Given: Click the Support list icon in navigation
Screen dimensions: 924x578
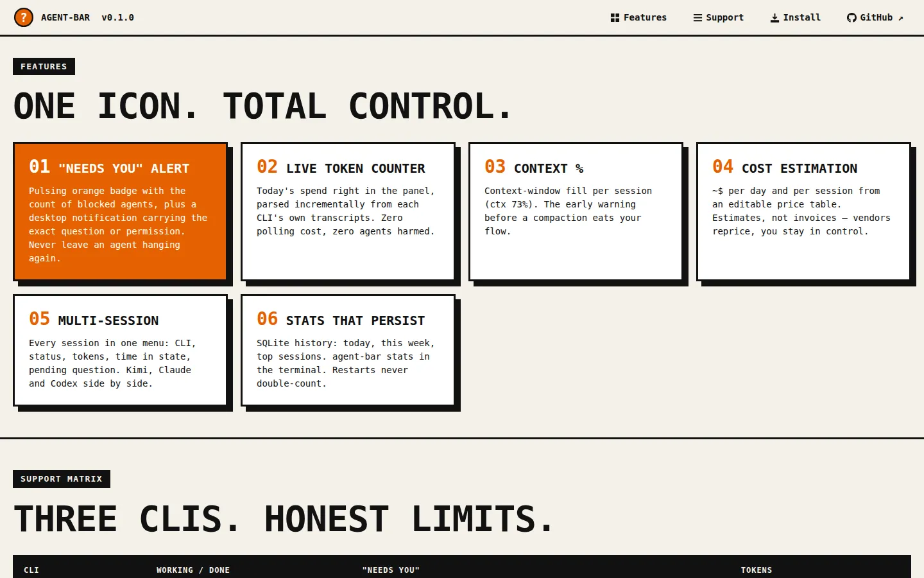Looking at the screenshot, I should tap(697, 18).
